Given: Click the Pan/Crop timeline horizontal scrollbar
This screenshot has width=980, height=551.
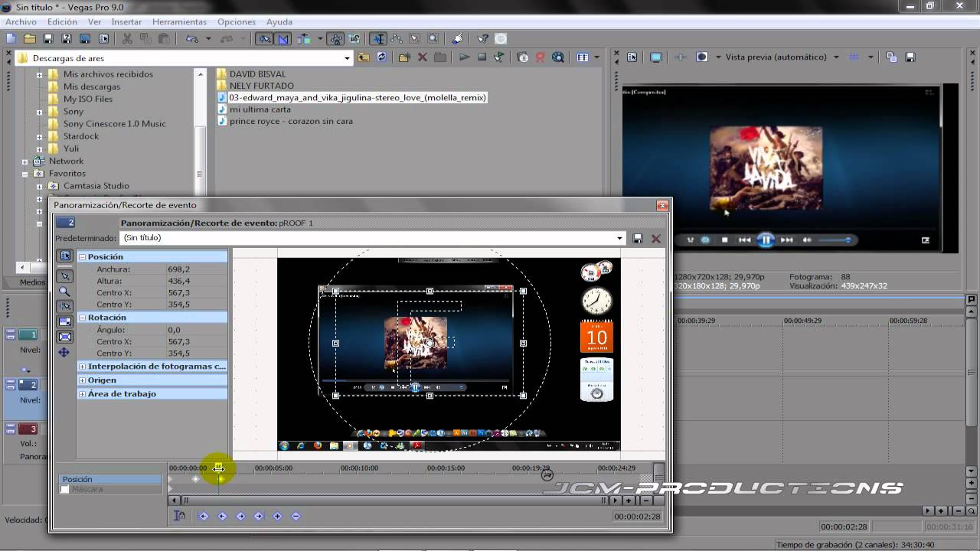Looking at the screenshot, I should tap(394, 500).
